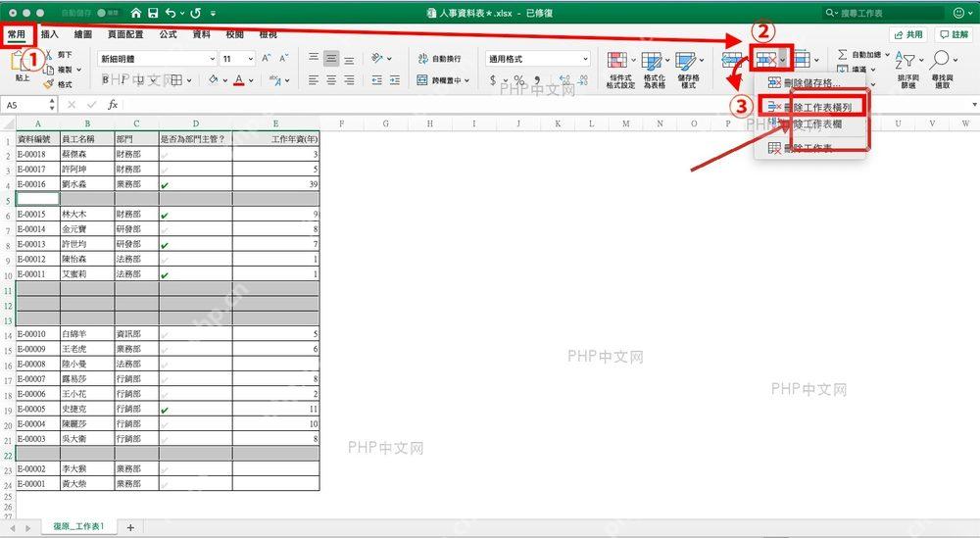Apply the red font color A
Image resolution: width=980 pixels, height=538 pixels.
click(x=239, y=80)
